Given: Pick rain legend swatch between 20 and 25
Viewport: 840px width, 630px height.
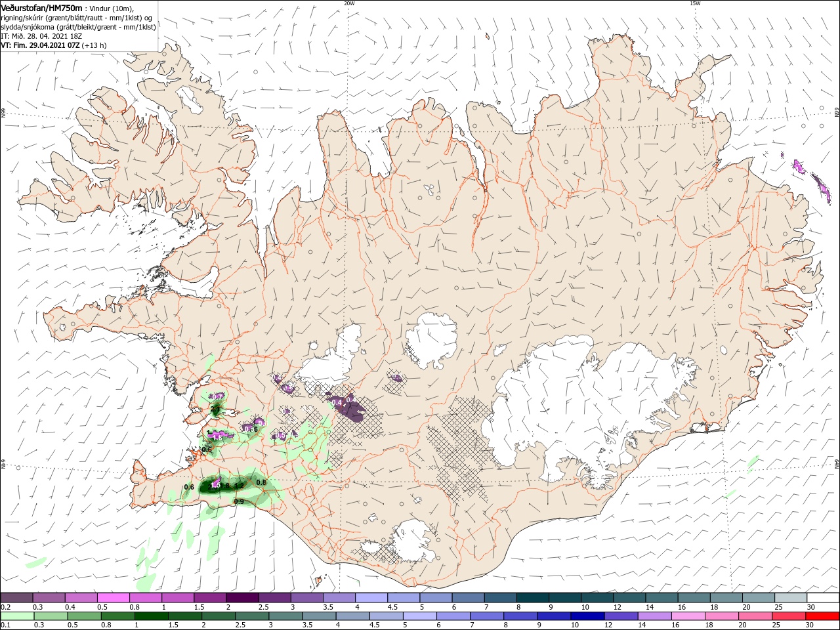Looking at the screenshot, I should tap(755, 616).
